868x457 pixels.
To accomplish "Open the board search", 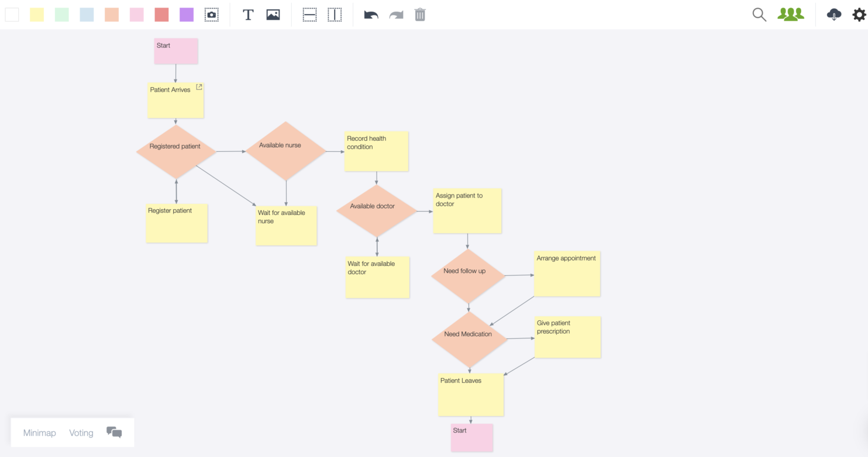I will pyautogui.click(x=759, y=15).
